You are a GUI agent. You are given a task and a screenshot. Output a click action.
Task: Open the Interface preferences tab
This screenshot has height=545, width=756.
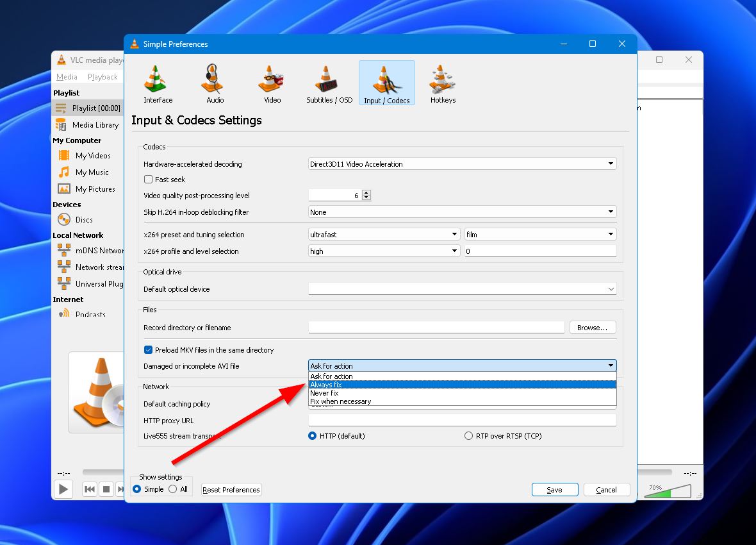[x=158, y=84]
